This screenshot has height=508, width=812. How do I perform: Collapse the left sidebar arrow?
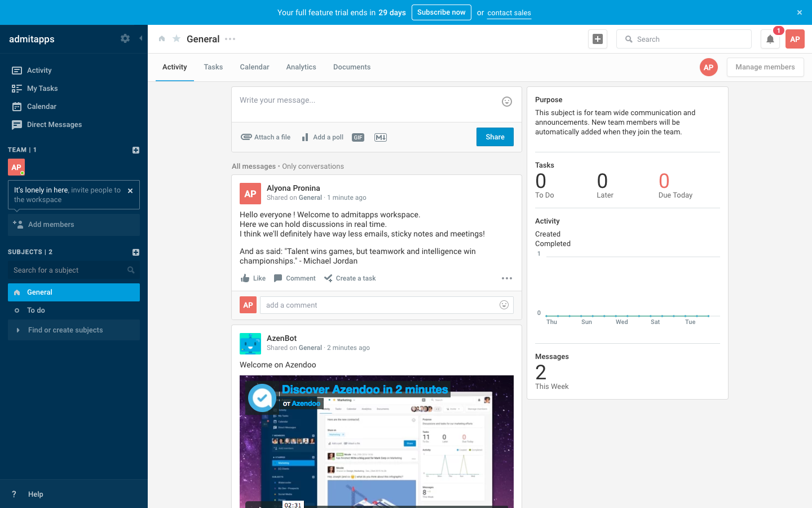tap(140, 38)
